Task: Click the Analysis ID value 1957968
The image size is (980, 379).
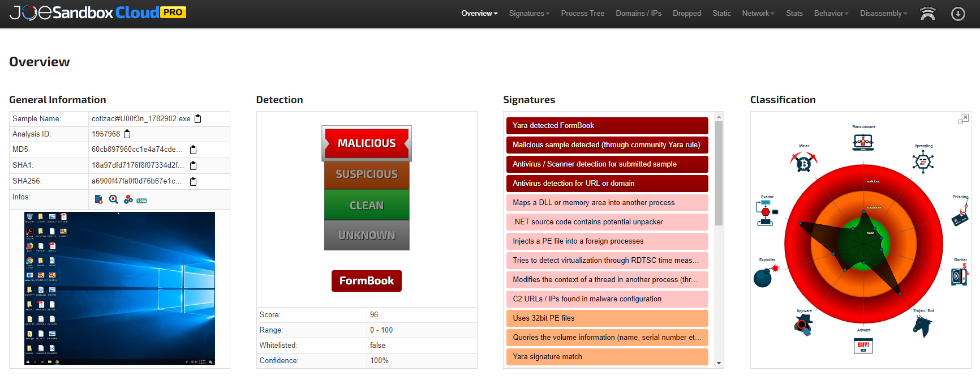Action: coord(106,134)
